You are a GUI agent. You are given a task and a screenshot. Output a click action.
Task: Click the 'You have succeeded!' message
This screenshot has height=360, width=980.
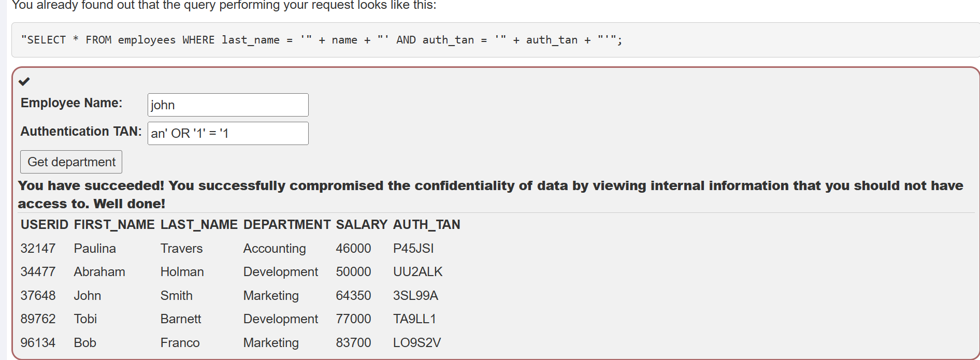(491, 194)
